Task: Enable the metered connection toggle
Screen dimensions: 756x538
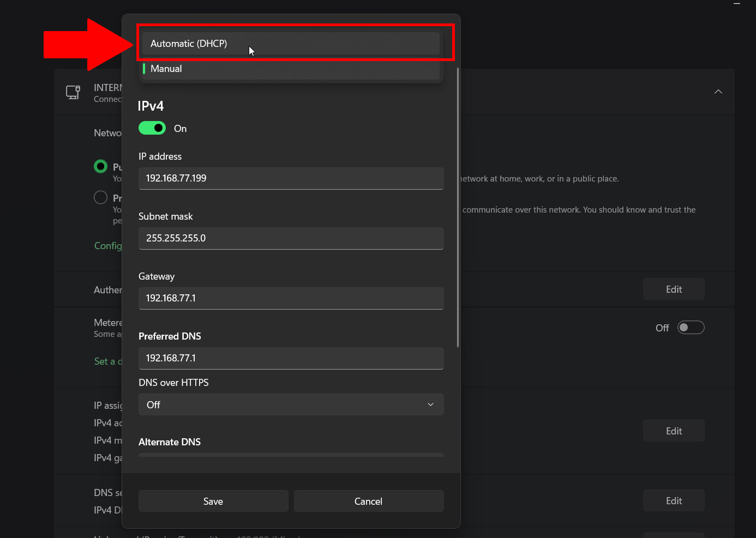Action: [x=691, y=328]
